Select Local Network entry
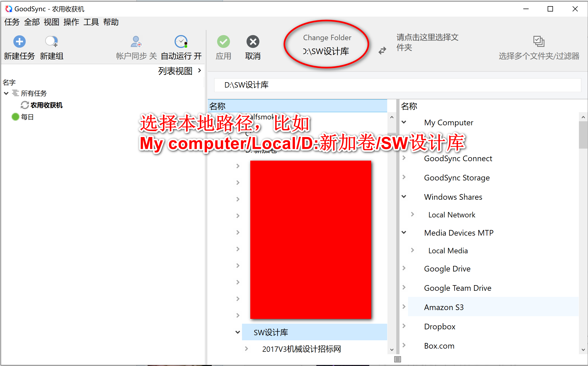This screenshot has width=588, height=366. 452,215
